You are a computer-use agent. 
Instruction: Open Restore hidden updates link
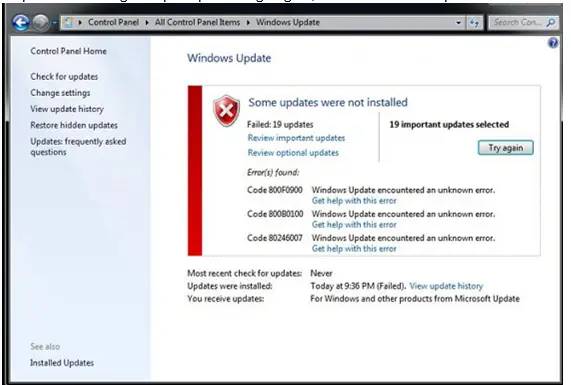click(x=74, y=125)
